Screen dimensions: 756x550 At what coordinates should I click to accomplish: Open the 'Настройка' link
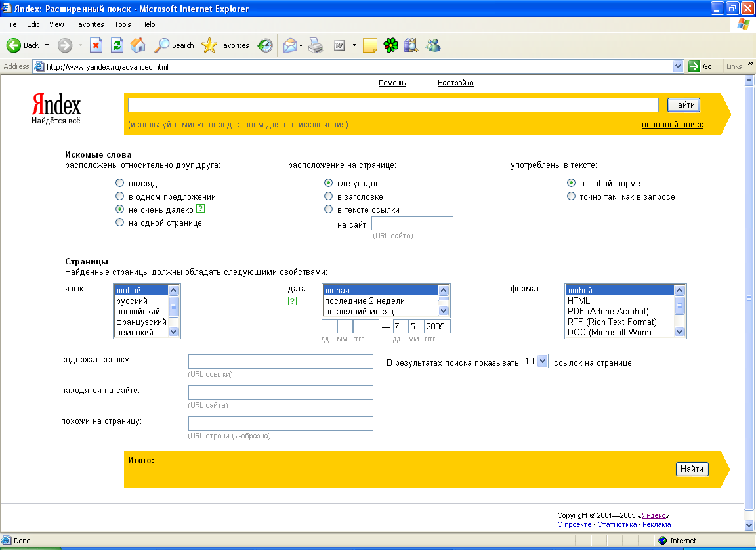[x=455, y=83]
